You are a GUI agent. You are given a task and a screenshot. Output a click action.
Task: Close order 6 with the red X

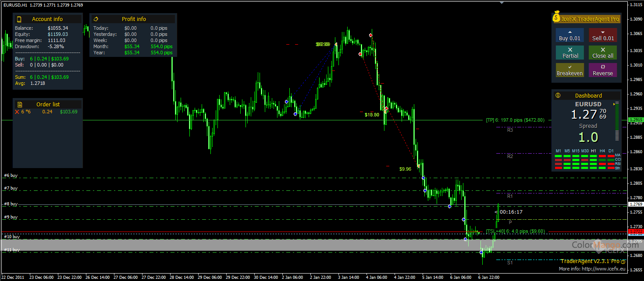pos(17,112)
